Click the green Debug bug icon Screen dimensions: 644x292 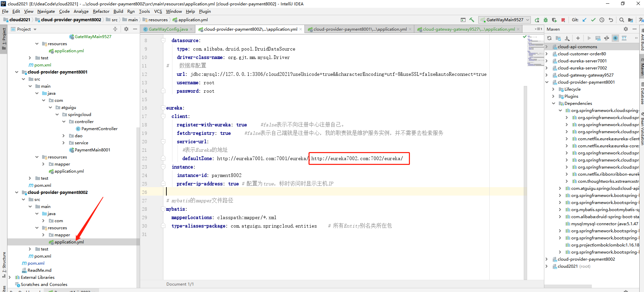coord(546,20)
